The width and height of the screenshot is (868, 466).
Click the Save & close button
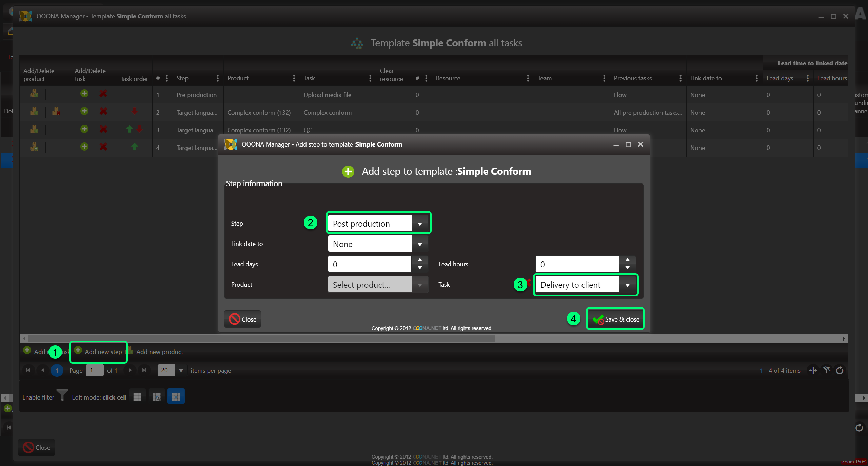[615, 319]
